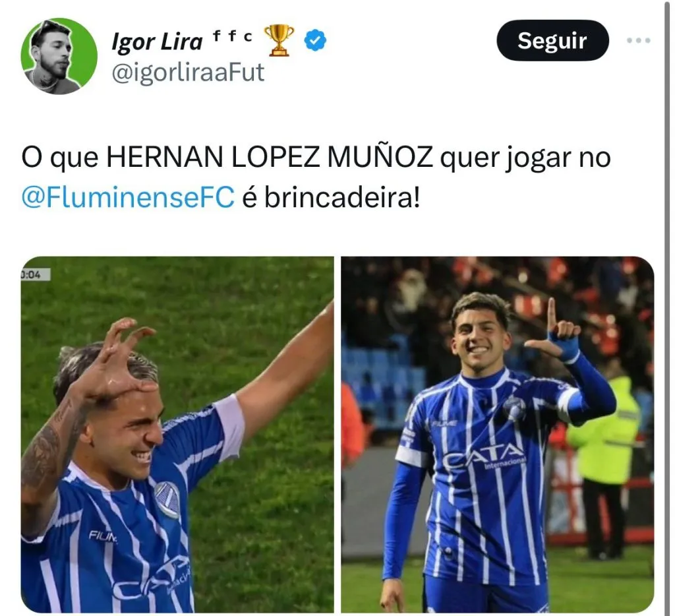This screenshot has width=675, height=616.
Task: Open the three-dot more options menu
Action: tap(639, 40)
